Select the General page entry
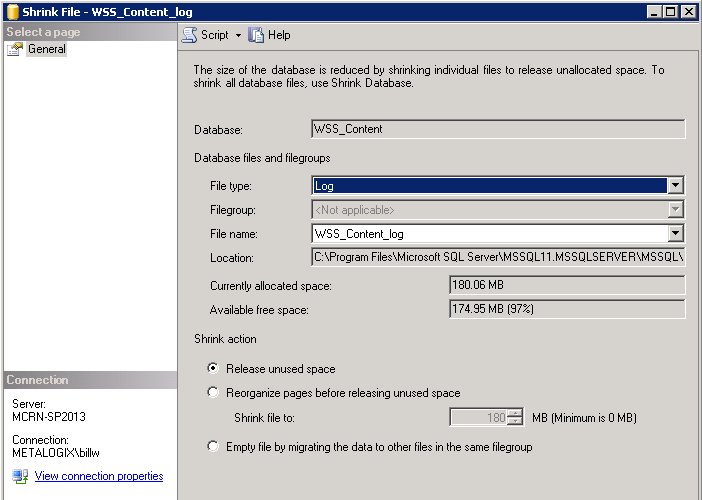Viewport: 702px width, 500px height. (47, 49)
